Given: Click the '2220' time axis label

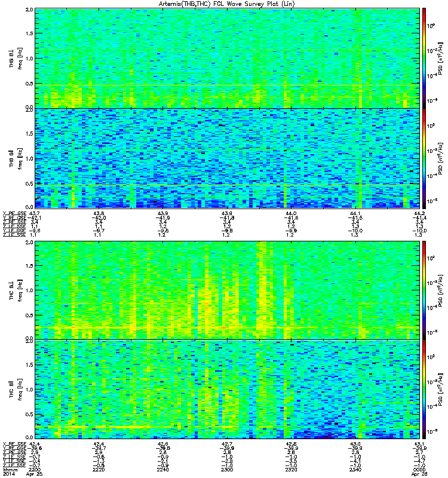Looking at the screenshot, I should (99, 470).
